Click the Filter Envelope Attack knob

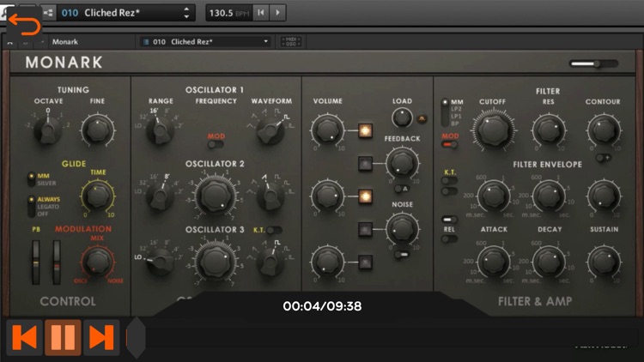493,196
